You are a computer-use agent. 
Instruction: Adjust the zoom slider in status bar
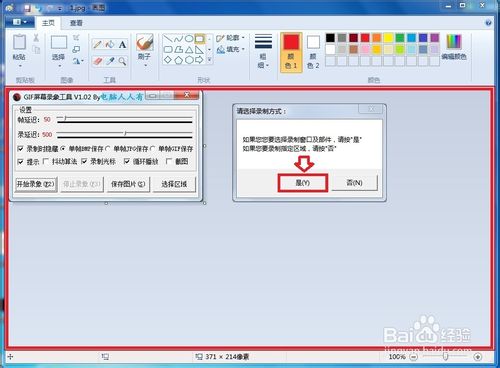point(446,357)
